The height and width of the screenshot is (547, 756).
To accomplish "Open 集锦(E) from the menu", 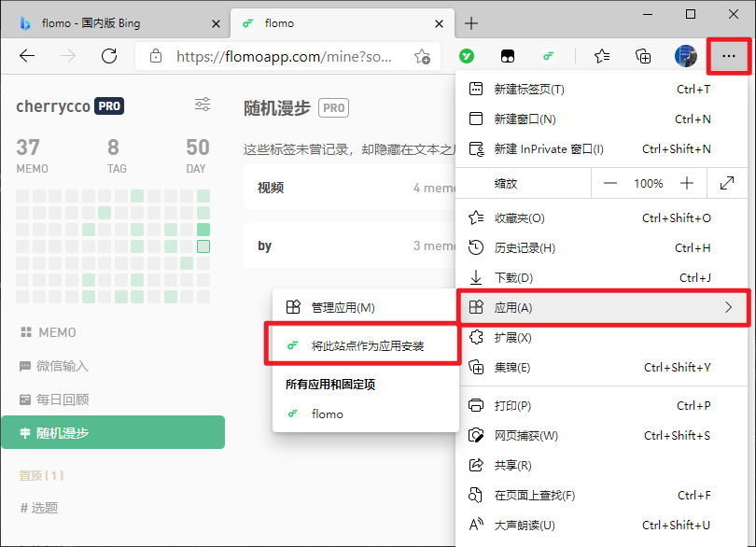I will 603,368.
